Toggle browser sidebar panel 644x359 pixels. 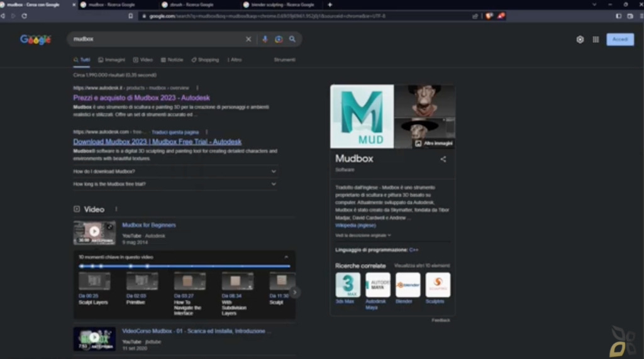coord(619,16)
